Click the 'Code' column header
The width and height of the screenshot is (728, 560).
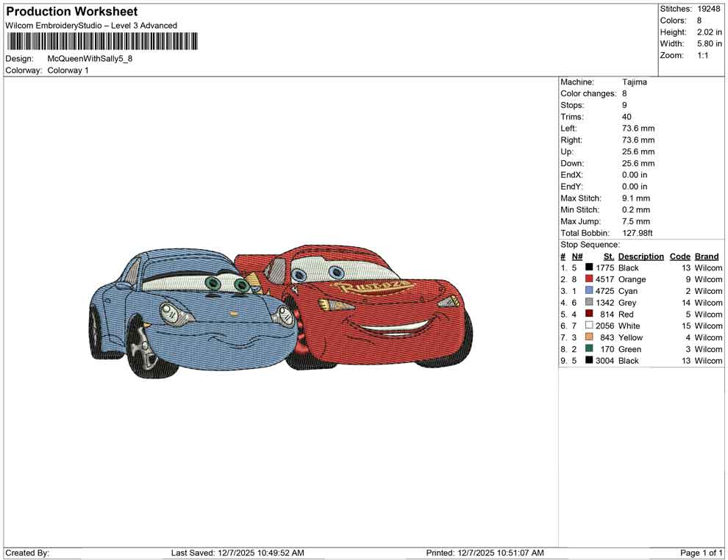pos(679,256)
